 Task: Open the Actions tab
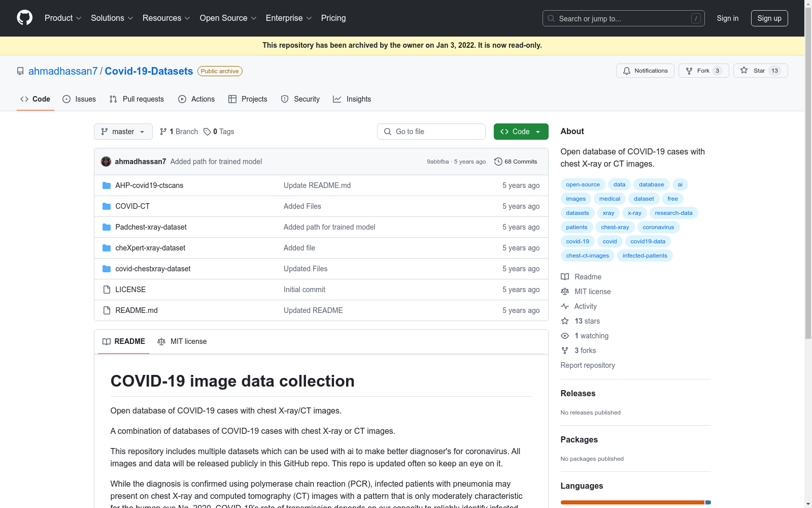(196, 99)
